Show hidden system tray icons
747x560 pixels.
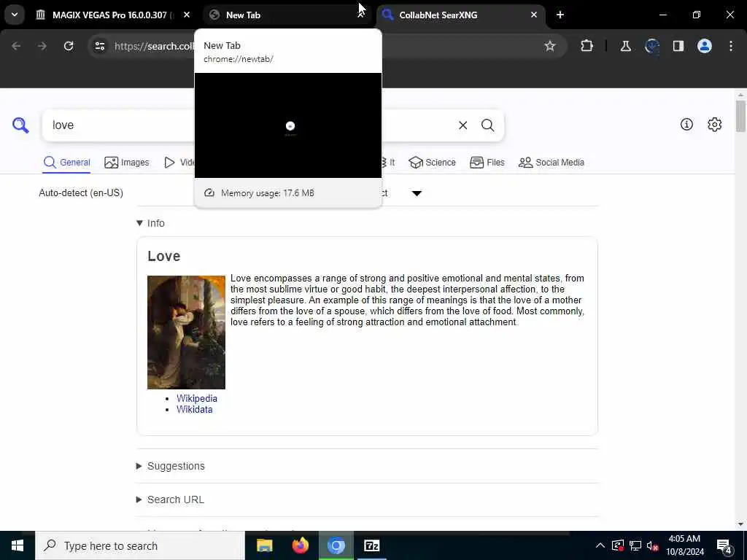pyautogui.click(x=600, y=545)
